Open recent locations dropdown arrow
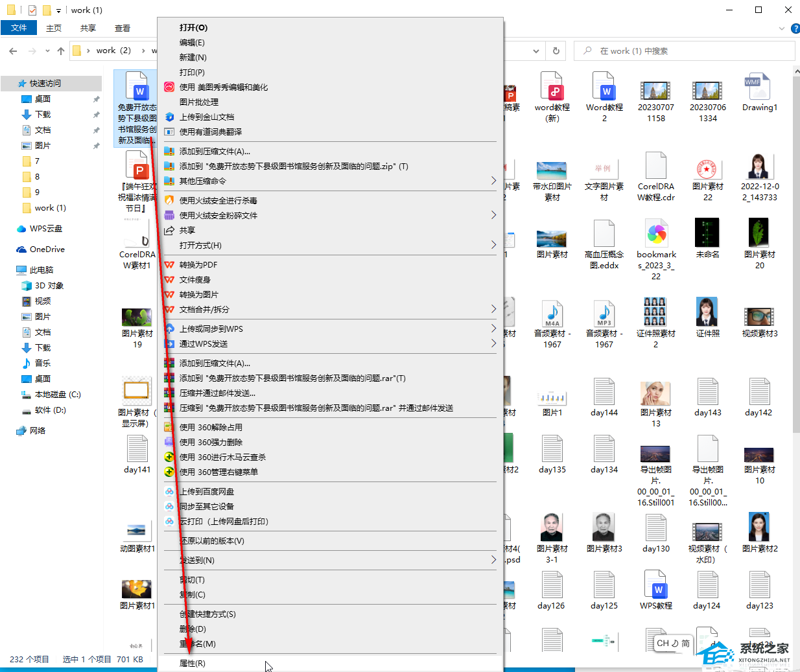 [47, 51]
